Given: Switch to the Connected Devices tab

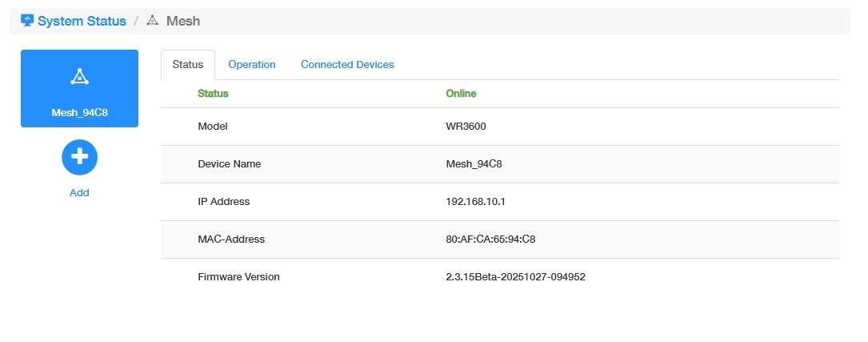Looking at the screenshot, I should pyautogui.click(x=347, y=64).
